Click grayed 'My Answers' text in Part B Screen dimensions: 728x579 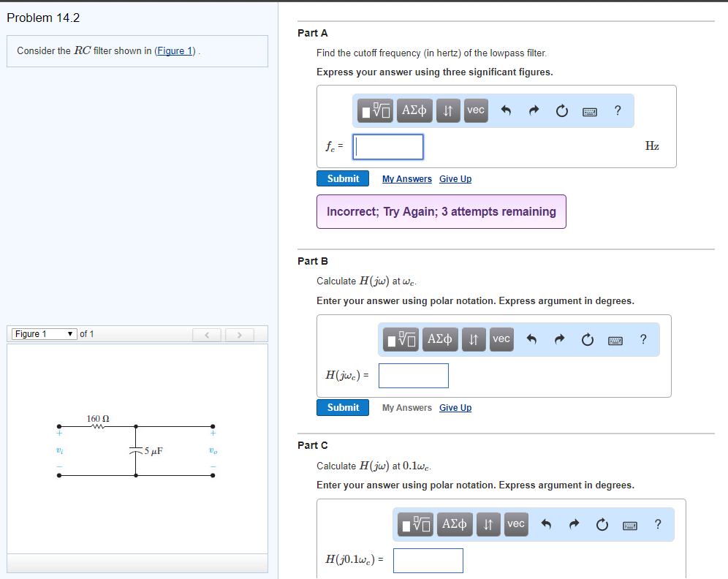pos(407,408)
